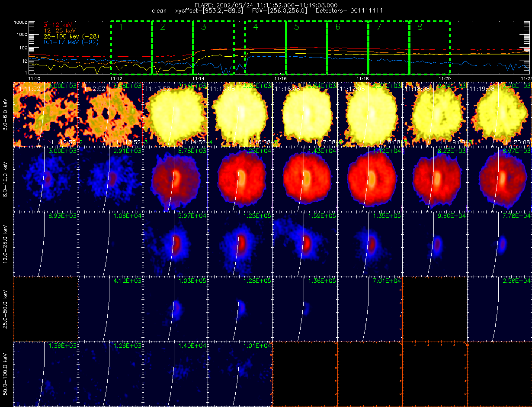This screenshot has width=532, height=407.
Task: Open the 3.0-6.0 keV image ending 11:16:08
Action: pyautogui.click(x=240, y=114)
